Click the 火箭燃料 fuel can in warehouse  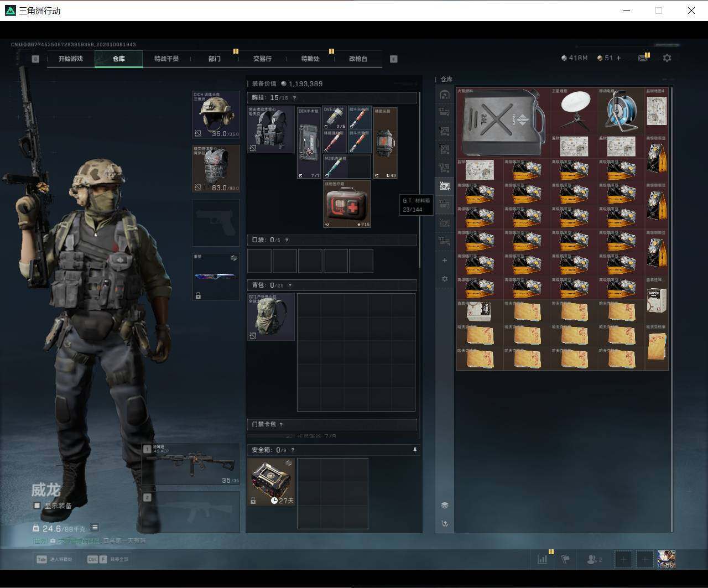503,123
